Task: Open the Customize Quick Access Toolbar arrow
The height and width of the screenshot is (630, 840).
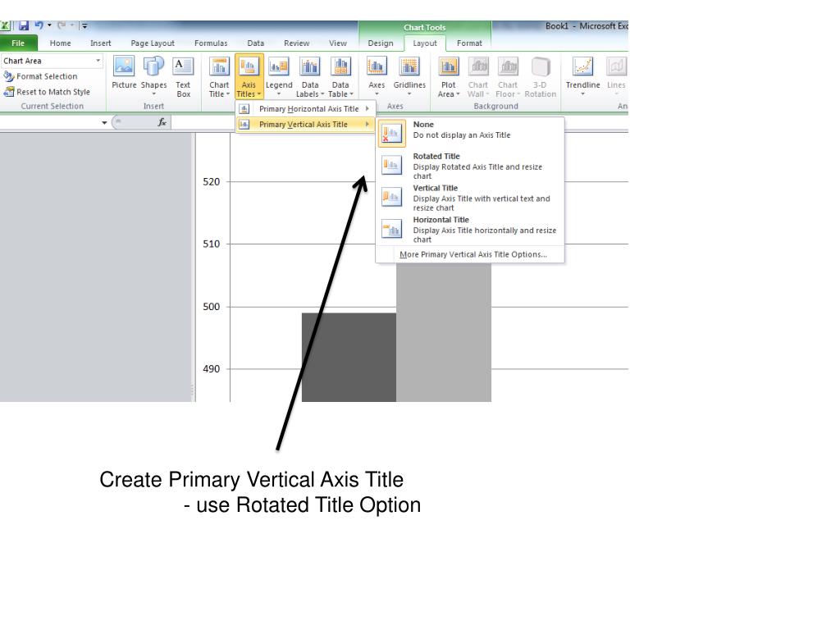Action: [84, 25]
